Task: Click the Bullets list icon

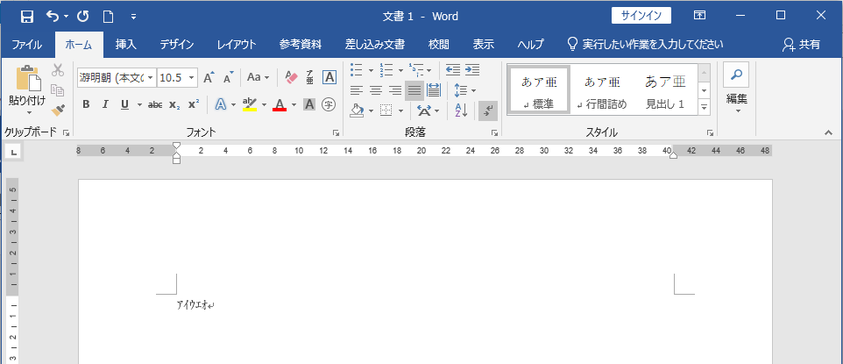Action: click(356, 70)
